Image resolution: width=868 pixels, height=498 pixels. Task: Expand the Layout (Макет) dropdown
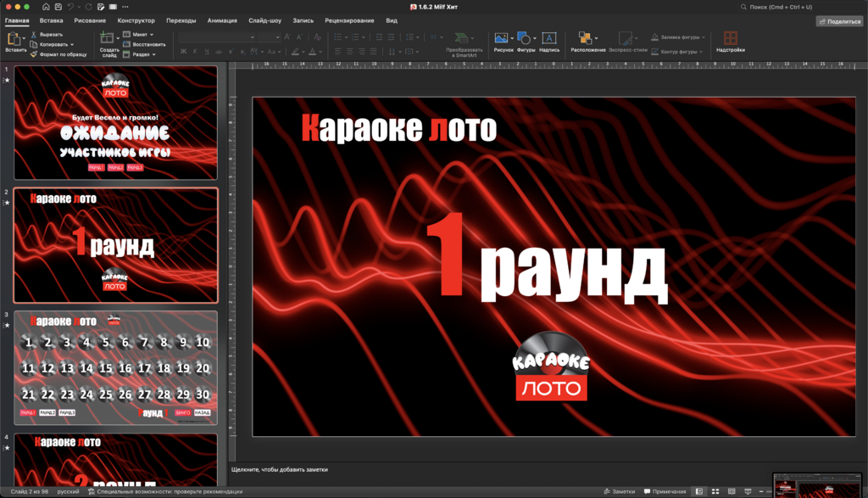(x=142, y=34)
